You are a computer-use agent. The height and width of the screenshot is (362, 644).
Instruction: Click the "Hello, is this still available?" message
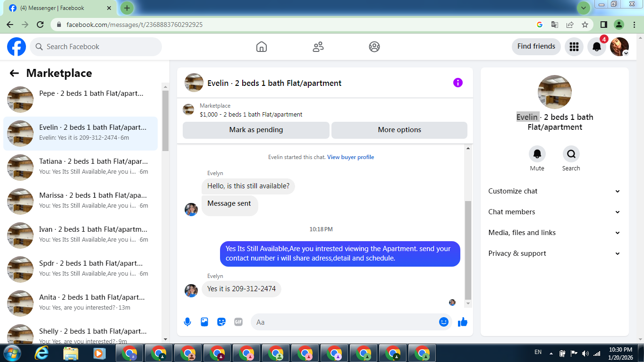click(x=248, y=186)
